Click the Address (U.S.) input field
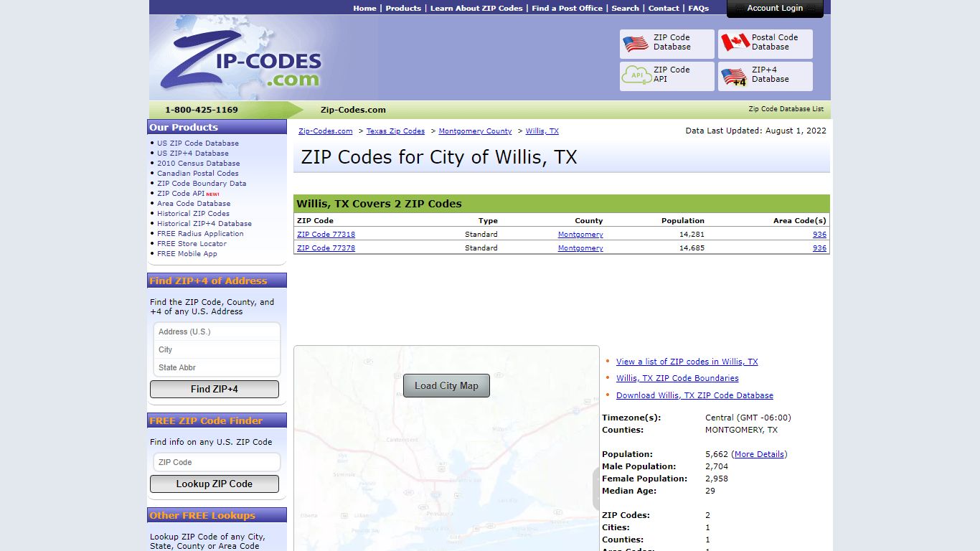The height and width of the screenshot is (551, 980). (217, 331)
